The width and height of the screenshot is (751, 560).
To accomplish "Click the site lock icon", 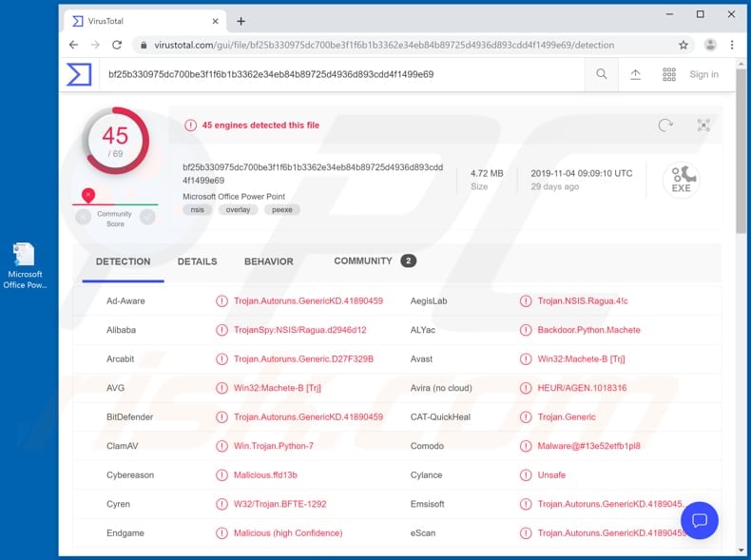I will pos(144,45).
